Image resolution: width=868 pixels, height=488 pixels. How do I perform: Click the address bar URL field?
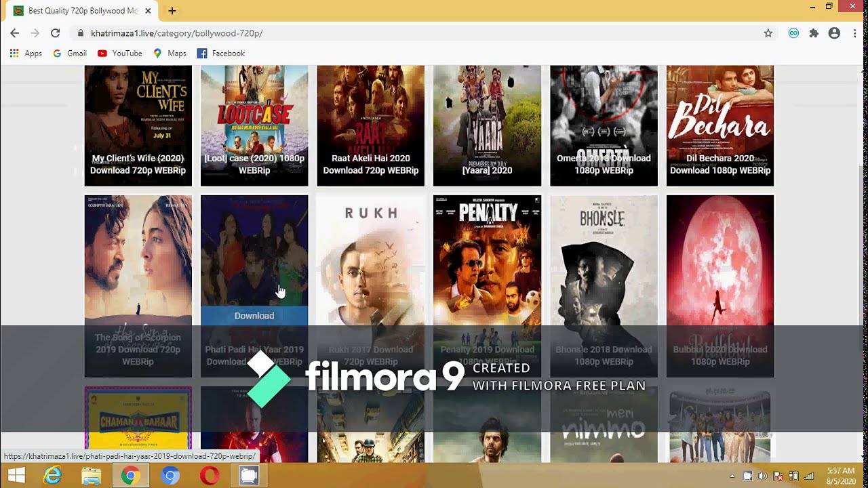420,33
